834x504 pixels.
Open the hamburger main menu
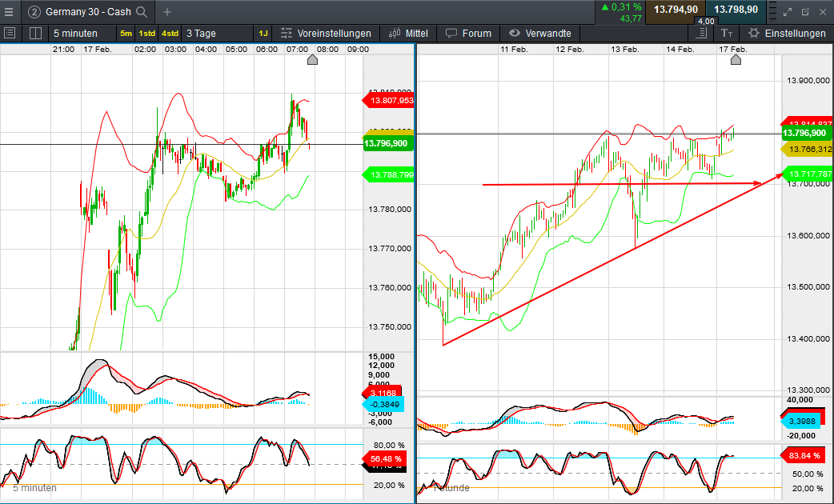pyautogui.click(x=9, y=12)
